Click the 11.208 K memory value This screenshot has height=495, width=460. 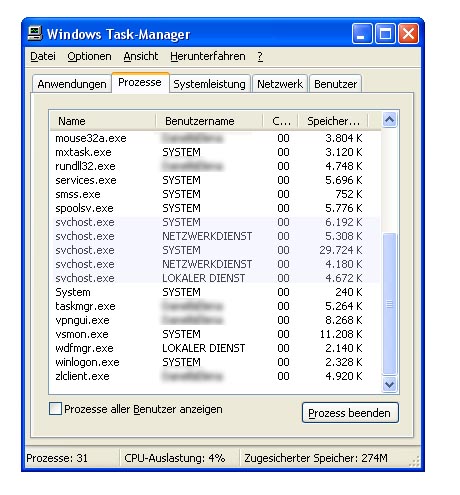pyautogui.click(x=341, y=334)
